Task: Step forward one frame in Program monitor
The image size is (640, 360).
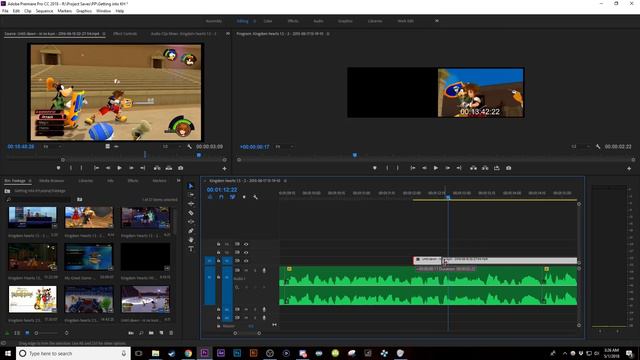Action: coord(448,168)
